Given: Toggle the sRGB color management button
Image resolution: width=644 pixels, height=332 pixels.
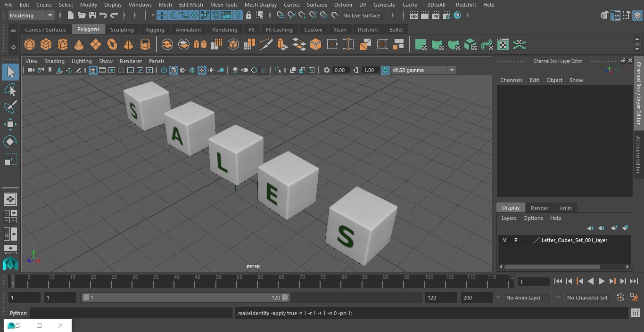Looking at the screenshot, I should tap(385, 70).
